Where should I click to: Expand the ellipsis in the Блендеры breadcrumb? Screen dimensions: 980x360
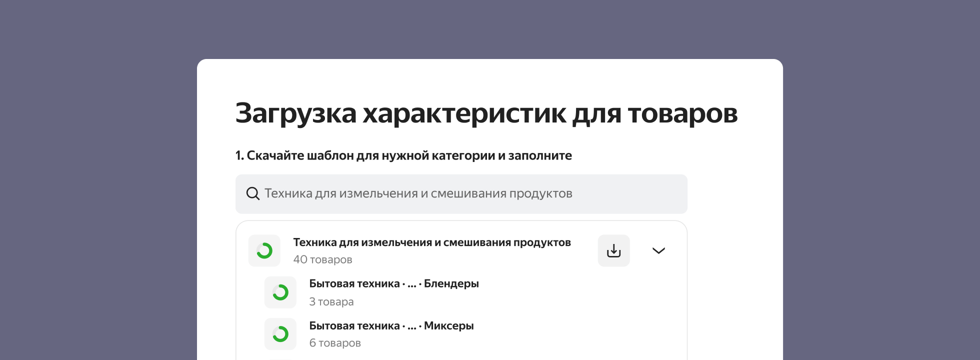tap(411, 284)
